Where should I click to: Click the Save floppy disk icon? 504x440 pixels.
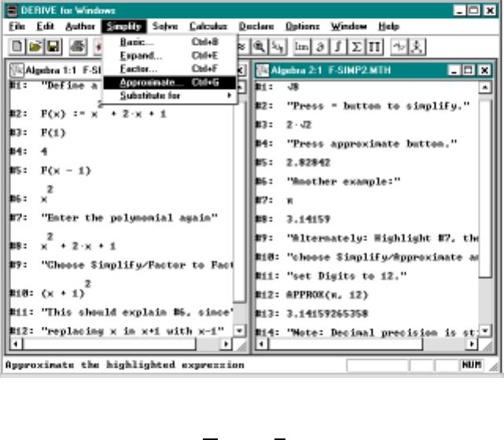pos(53,47)
